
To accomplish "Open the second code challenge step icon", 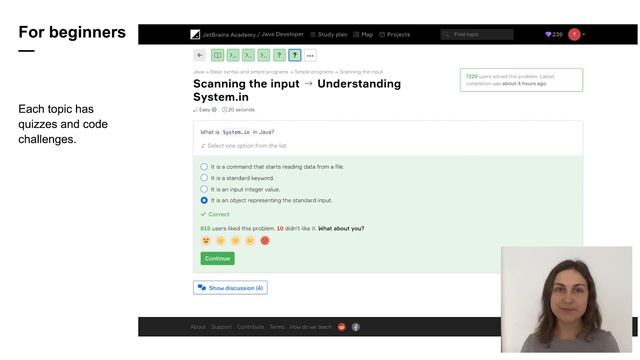I will point(249,55).
